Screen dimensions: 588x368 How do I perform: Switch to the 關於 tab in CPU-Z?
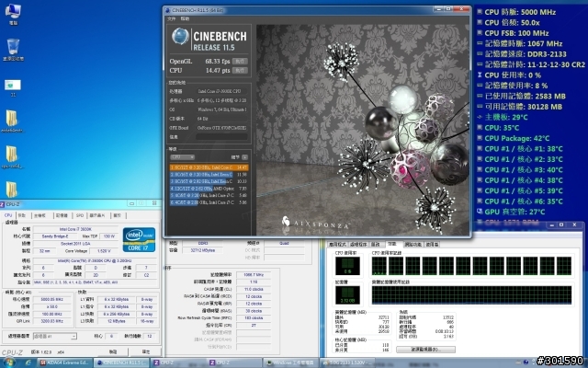coord(118,215)
